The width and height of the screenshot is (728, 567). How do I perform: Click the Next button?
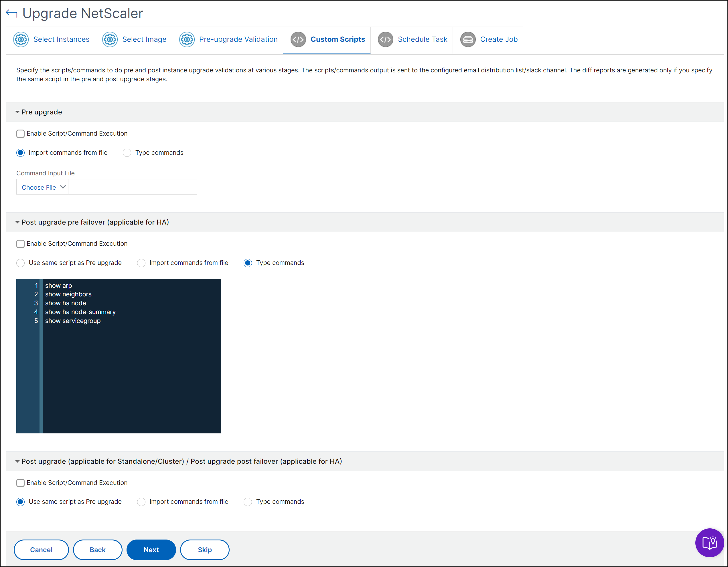151,550
